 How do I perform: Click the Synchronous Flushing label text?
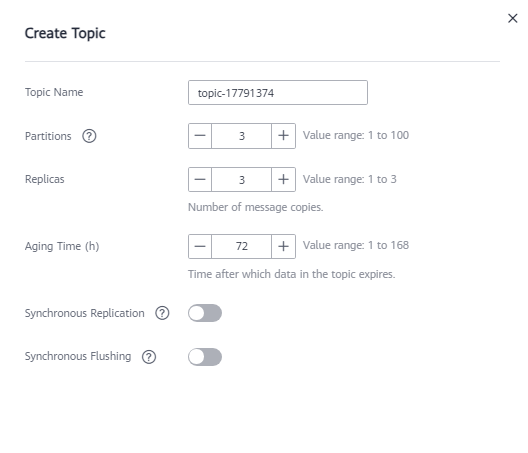coord(78,356)
